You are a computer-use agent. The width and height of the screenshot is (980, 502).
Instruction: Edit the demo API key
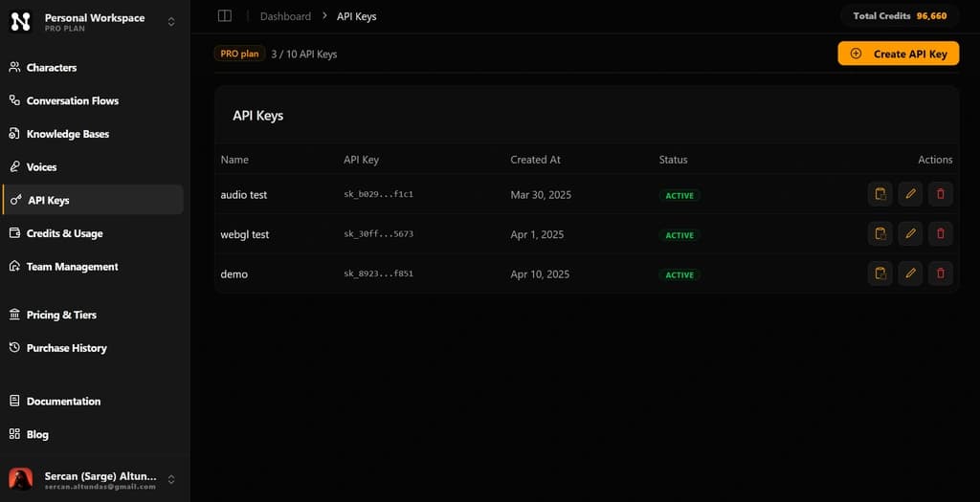click(910, 273)
